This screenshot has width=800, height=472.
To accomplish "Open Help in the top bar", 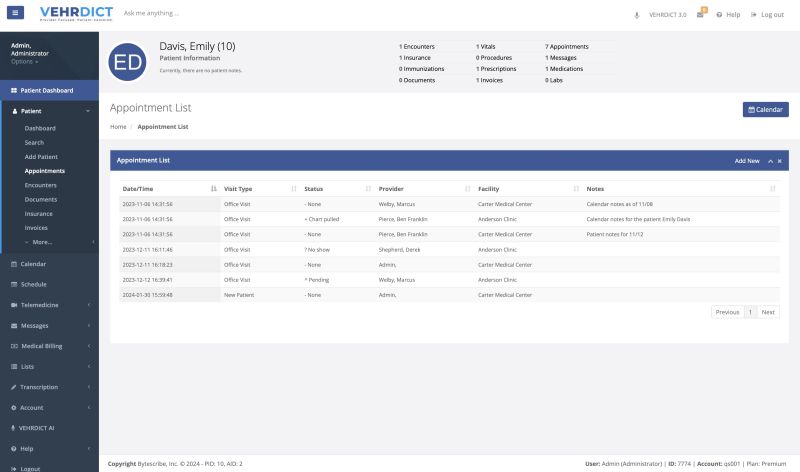I will click(728, 15).
